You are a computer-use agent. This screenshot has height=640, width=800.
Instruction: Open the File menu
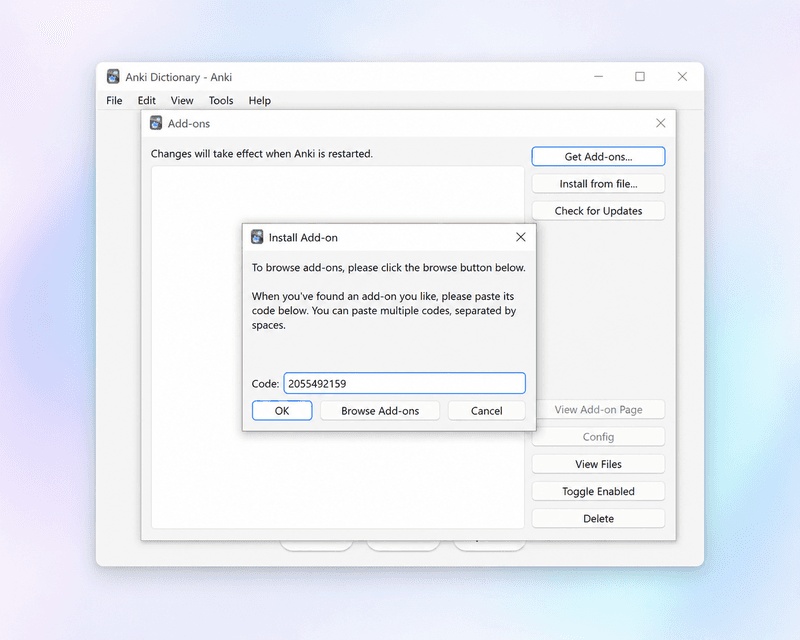pyautogui.click(x=114, y=101)
